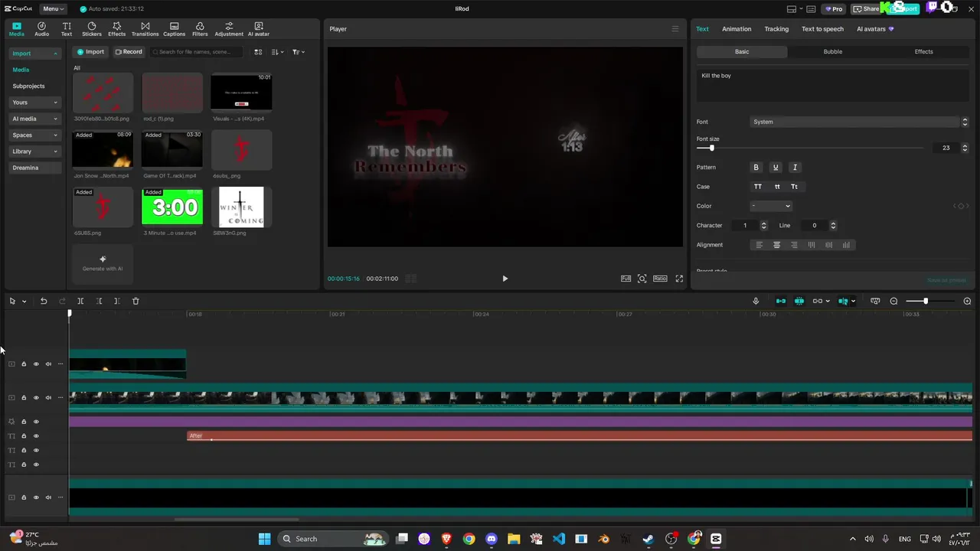Set text case to all uppercase TT
The image size is (980, 551).
[x=758, y=187]
